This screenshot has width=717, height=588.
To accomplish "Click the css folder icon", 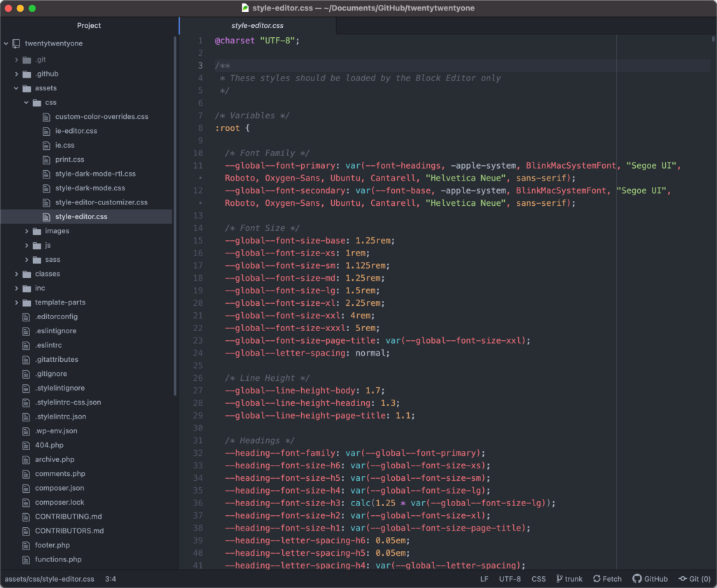I will coord(37,102).
